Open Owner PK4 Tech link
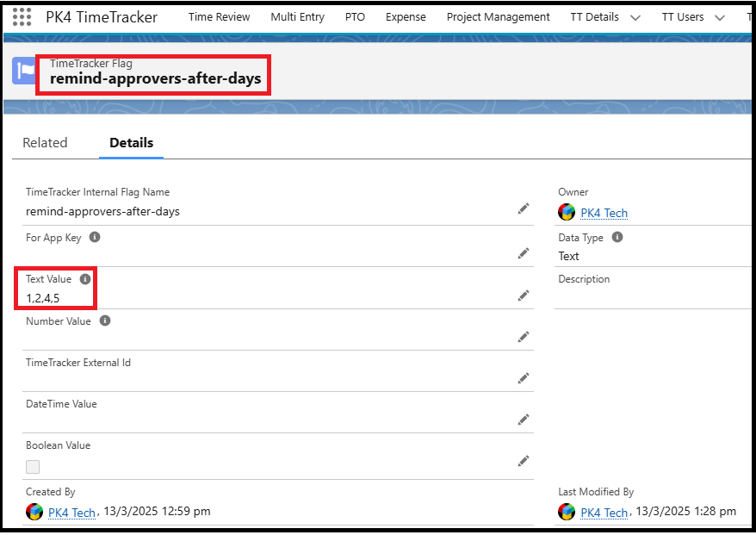This screenshot has height=535, width=756. [x=604, y=213]
